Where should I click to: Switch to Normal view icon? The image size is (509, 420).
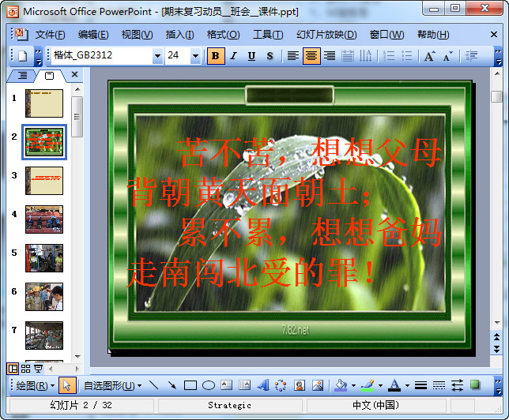pos(13,369)
